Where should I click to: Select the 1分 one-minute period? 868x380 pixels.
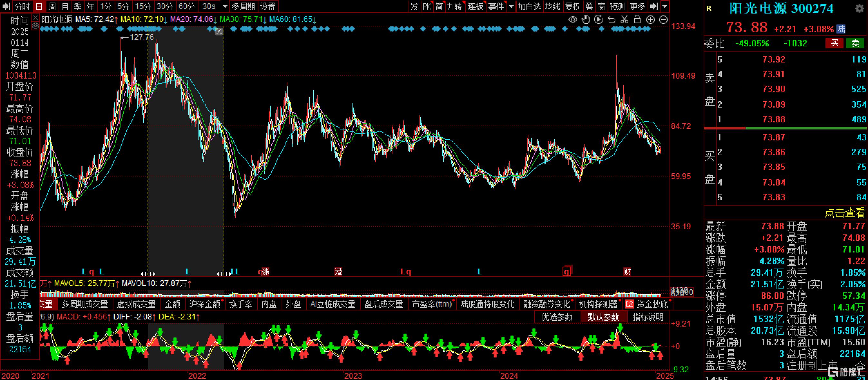click(x=106, y=6)
